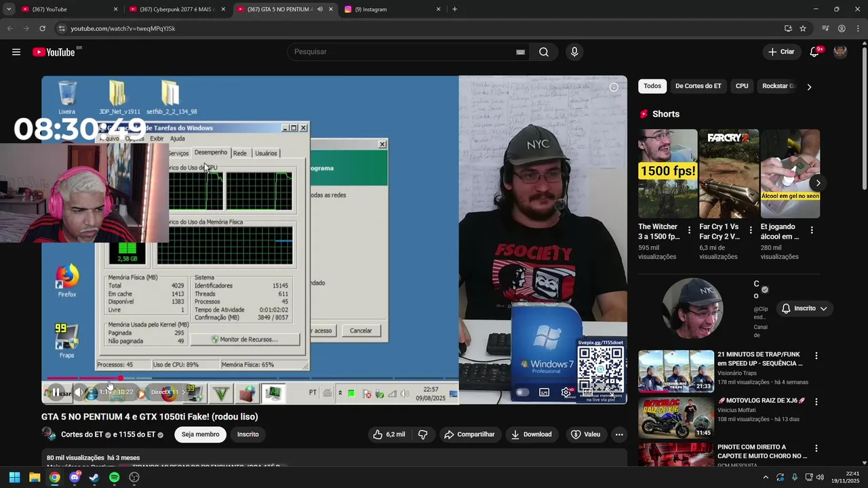868x488 pixels.
Task: Open more actions next to Valeu
Action: 619,434
